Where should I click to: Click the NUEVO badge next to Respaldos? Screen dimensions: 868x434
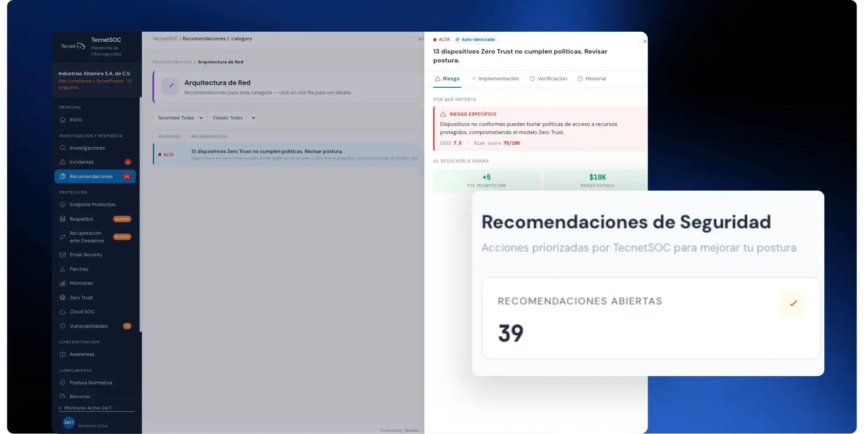pos(122,219)
